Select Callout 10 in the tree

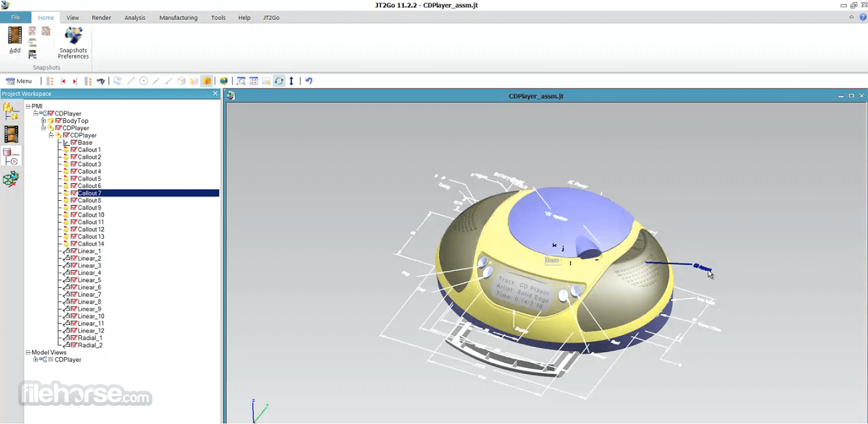point(91,215)
